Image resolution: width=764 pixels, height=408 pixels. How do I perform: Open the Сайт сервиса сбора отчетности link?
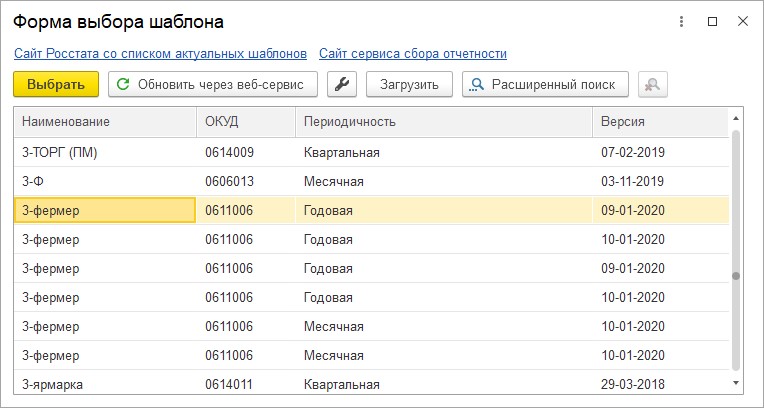tap(413, 54)
